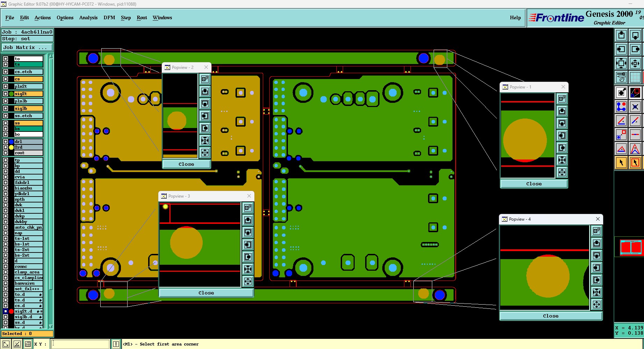Select layer name banwaiwu in list
Image resolution: width=644 pixels, height=349 pixels.
28,283
